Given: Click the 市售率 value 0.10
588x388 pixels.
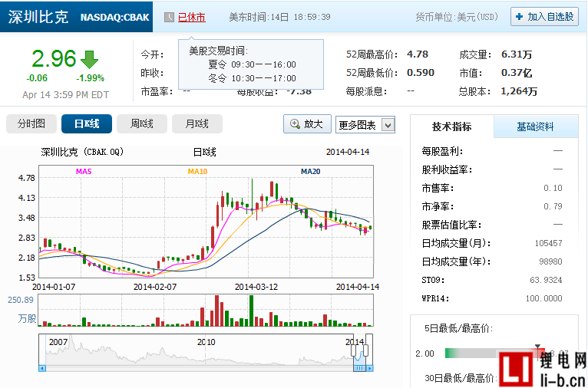Looking at the screenshot, I should pos(553,188).
